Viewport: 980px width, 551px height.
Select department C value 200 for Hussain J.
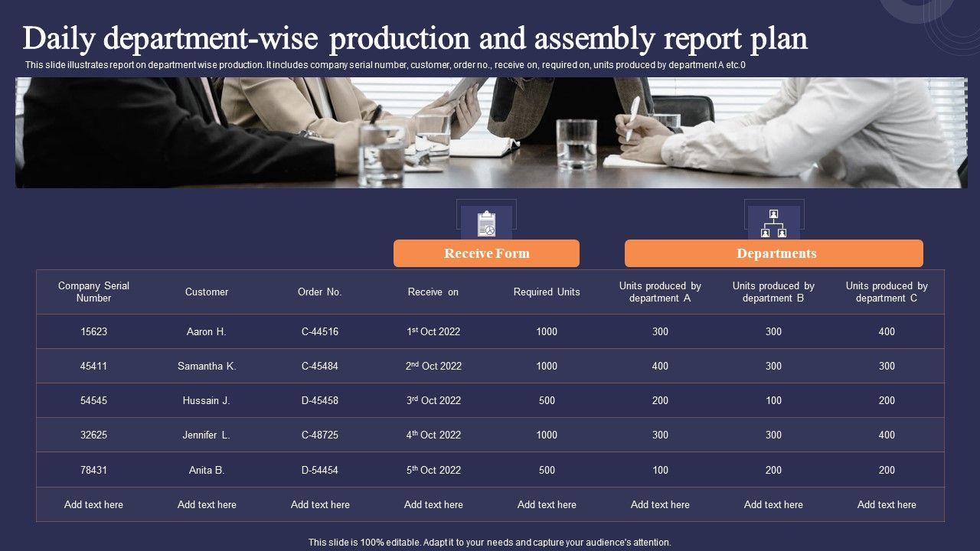click(x=887, y=400)
